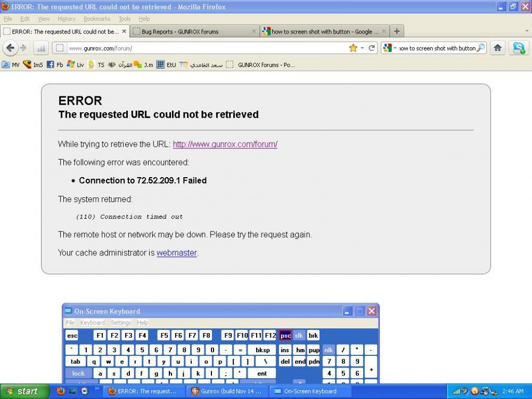Click the Skype icon in the toolbar

pos(518,48)
